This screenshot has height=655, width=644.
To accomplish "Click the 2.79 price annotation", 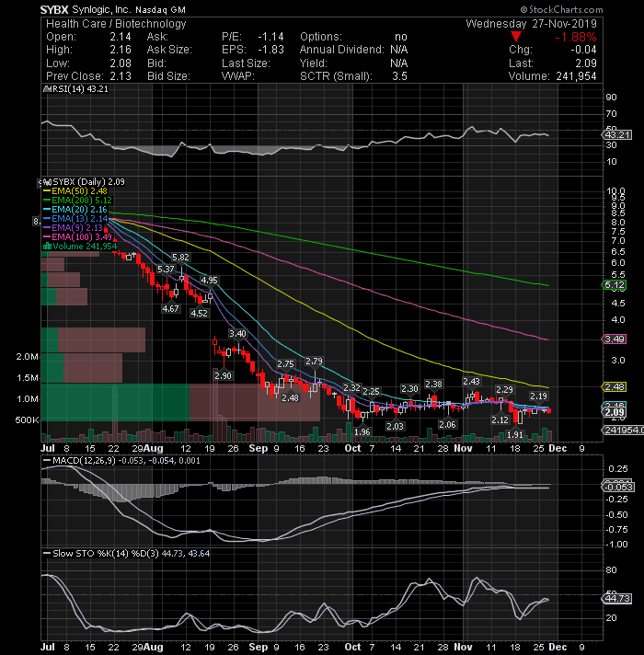I will 314,361.
